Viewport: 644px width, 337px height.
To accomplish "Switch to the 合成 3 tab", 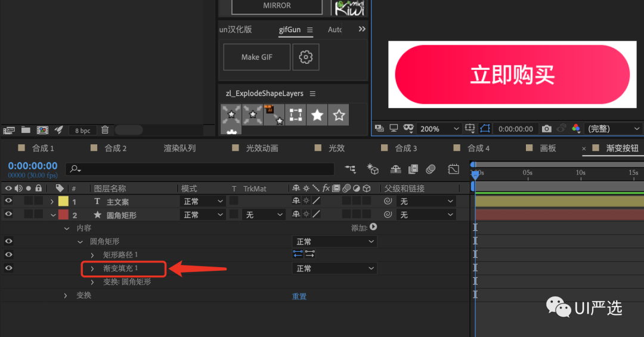I will 405,149.
